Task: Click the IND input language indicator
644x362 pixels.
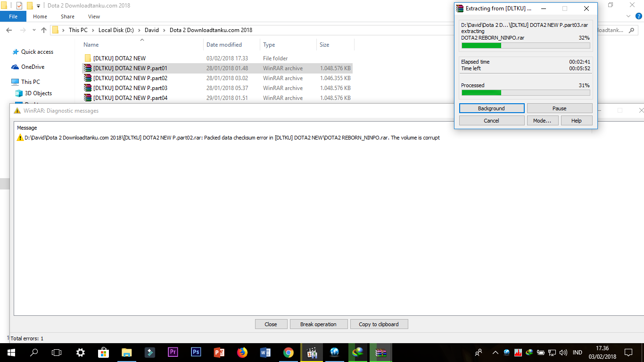Action: tap(577, 353)
